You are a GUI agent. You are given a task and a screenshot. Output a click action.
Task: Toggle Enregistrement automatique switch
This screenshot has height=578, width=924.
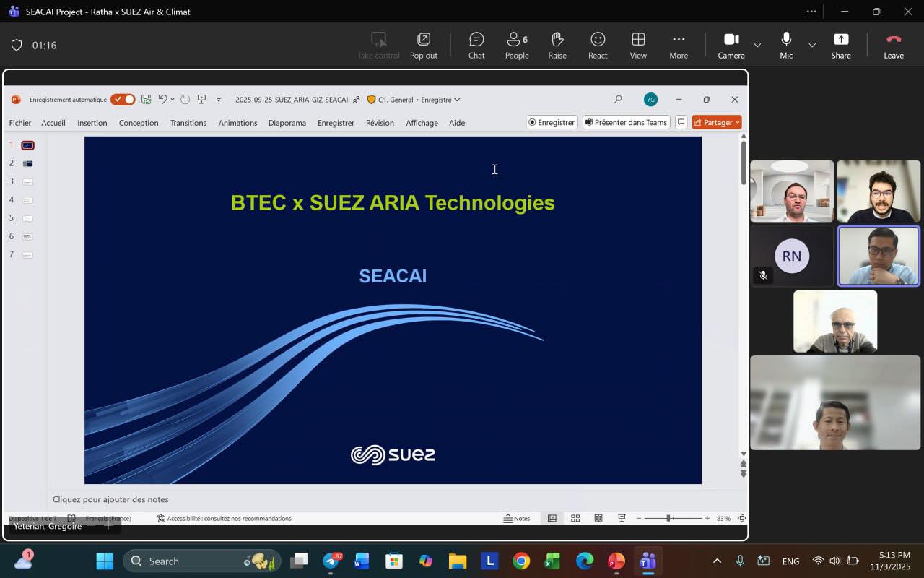pyautogui.click(x=123, y=100)
